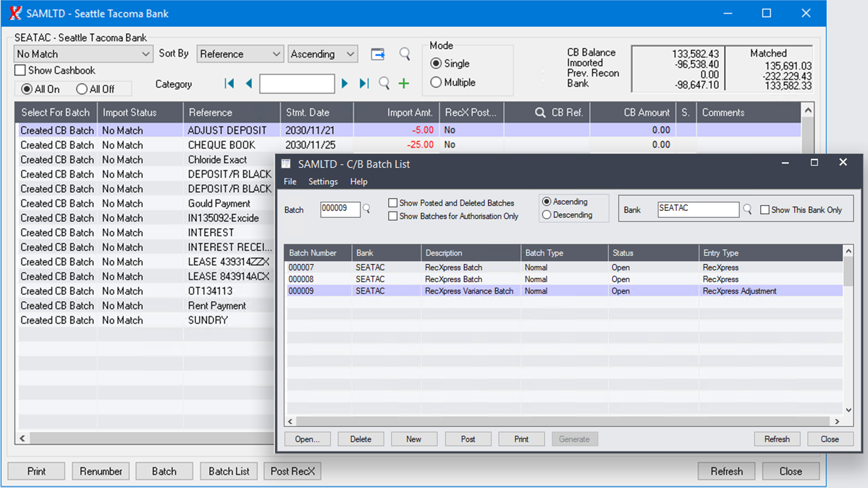Open the Settings menu in the Batch List window
The image size is (868, 488).
coord(322,182)
